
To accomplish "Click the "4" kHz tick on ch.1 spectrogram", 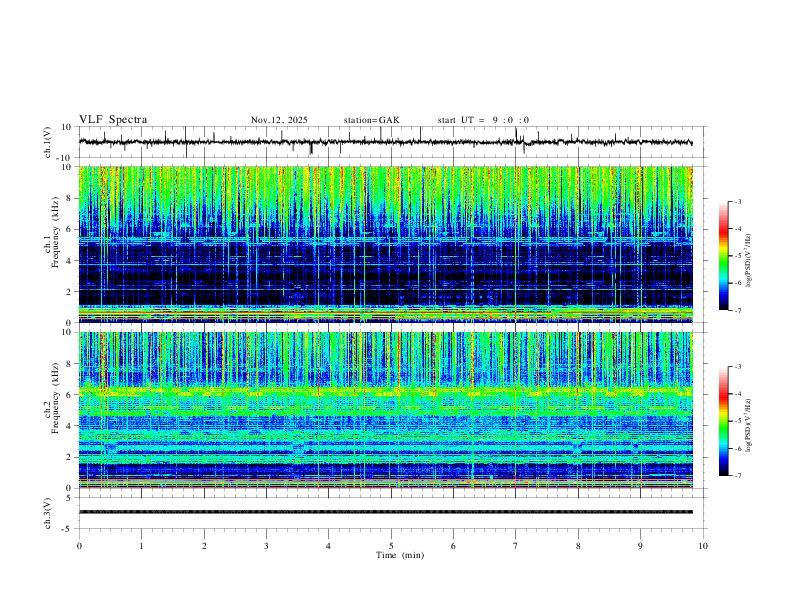I will pyautogui.click(x=70, y=261).
